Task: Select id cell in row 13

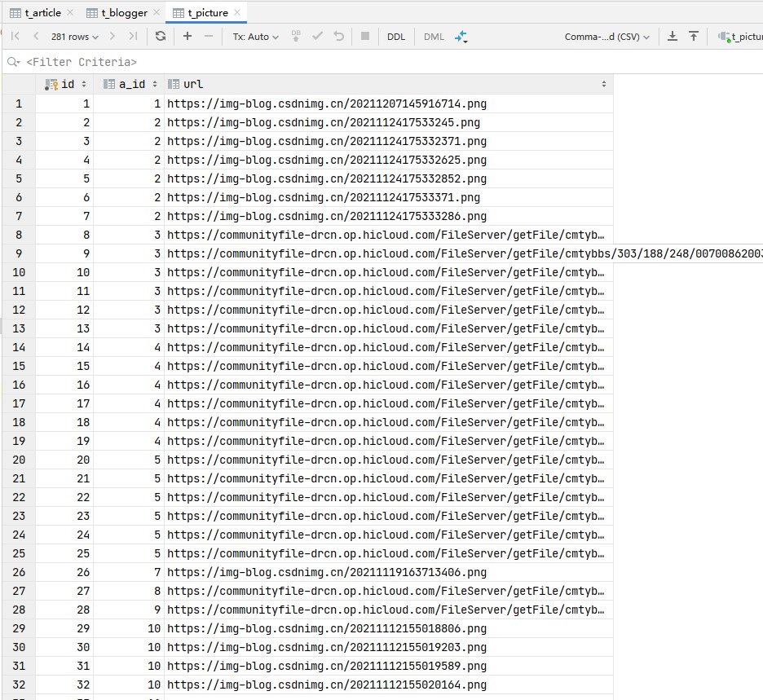Action: pos(64,328)
